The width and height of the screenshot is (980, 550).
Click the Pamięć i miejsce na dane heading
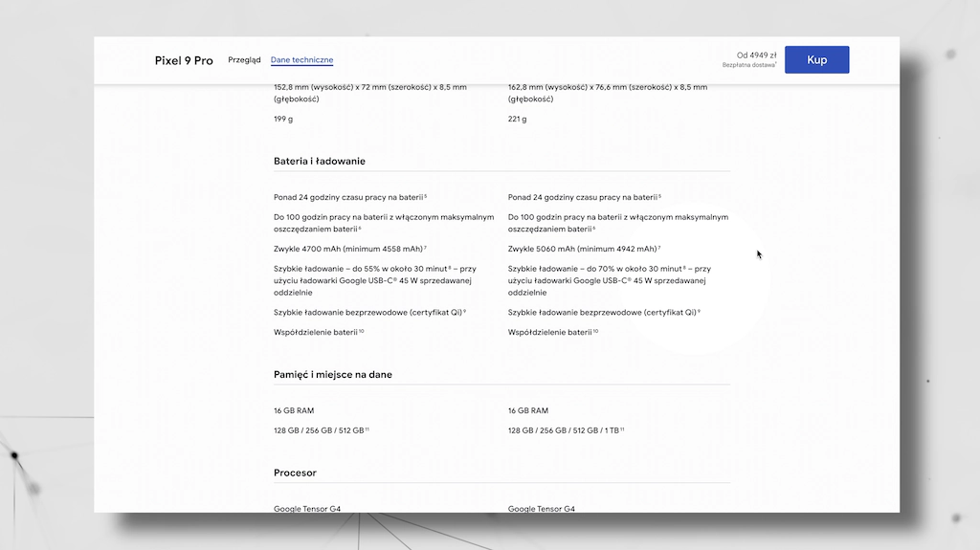[332, 374]
